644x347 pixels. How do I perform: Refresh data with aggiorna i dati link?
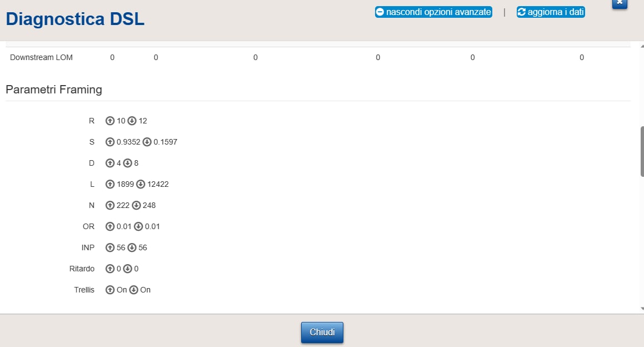(551, 12)
